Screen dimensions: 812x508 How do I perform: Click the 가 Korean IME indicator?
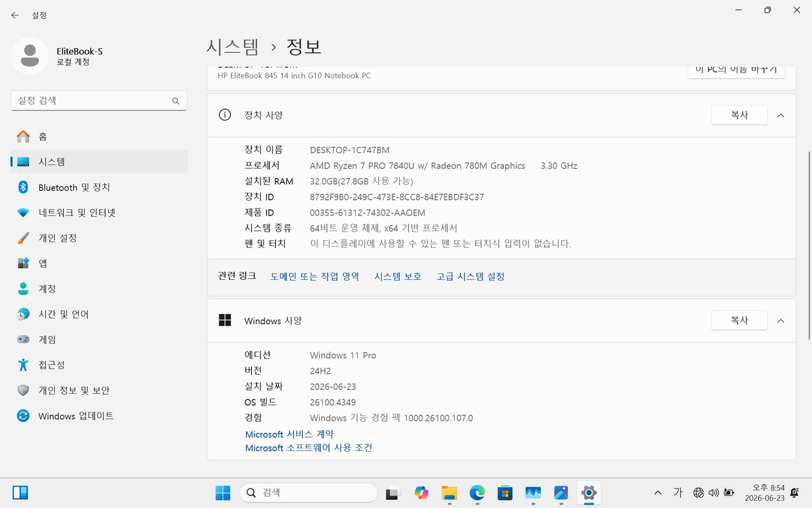pos(678,492)
